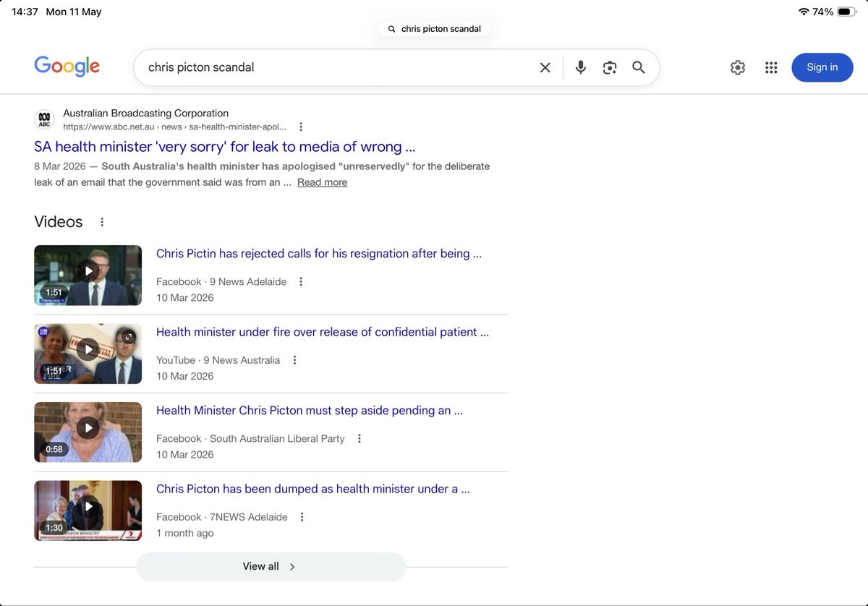868x606 pixels.
Task: Click the '1 month ago' date text
Action: point(185,533)
